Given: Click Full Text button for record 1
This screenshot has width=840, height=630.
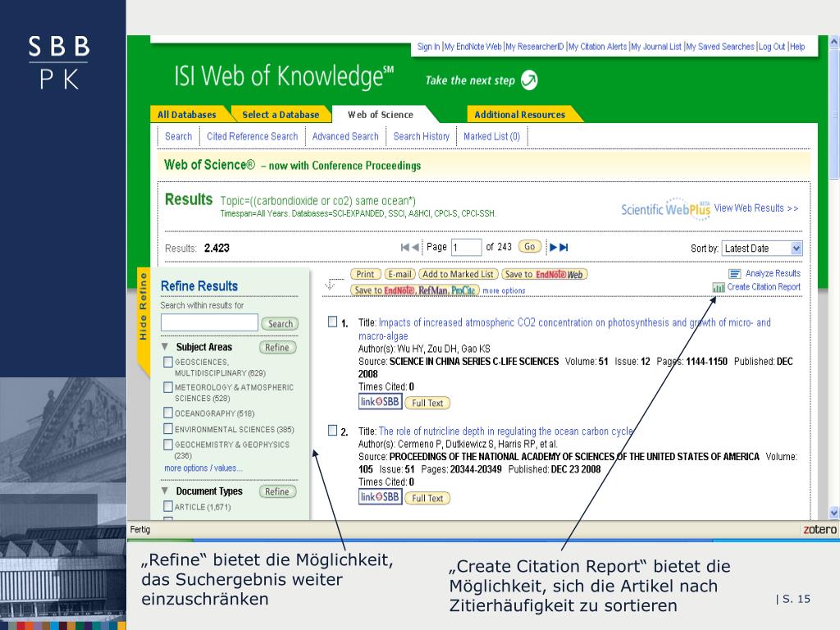Looking at the screenshot, I should pyautogui.click(x=427, y=403).
